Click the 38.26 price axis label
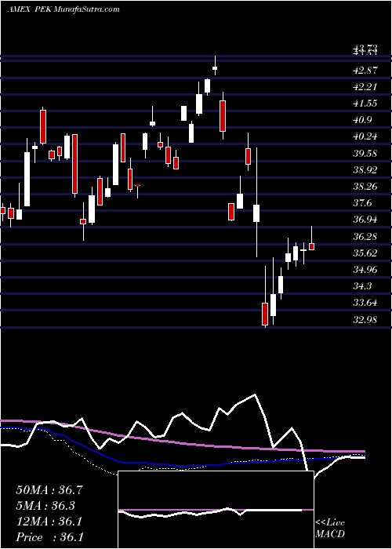 pyautogui.click(x=365, y=187)
